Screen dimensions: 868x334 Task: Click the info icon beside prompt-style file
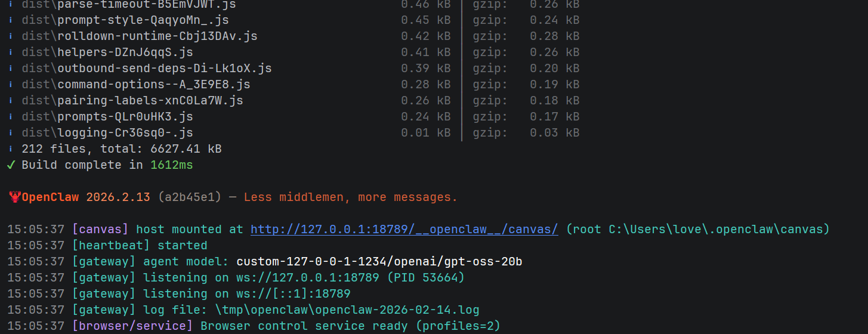click(11, 20)
